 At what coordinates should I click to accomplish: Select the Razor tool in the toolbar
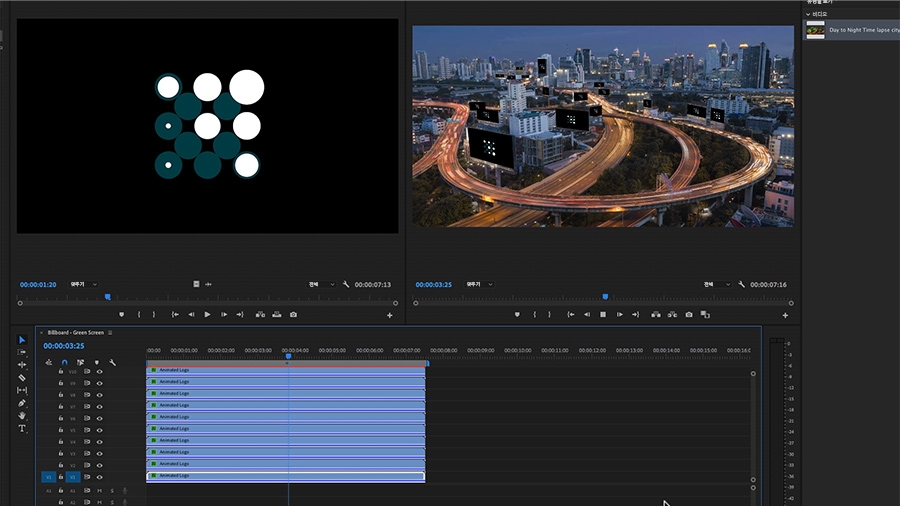[x=22, y=377]
